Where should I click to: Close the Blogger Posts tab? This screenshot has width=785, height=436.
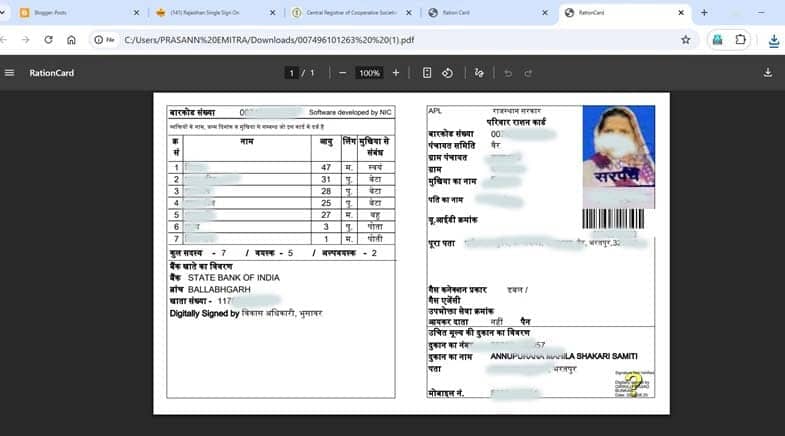(136, 13)
